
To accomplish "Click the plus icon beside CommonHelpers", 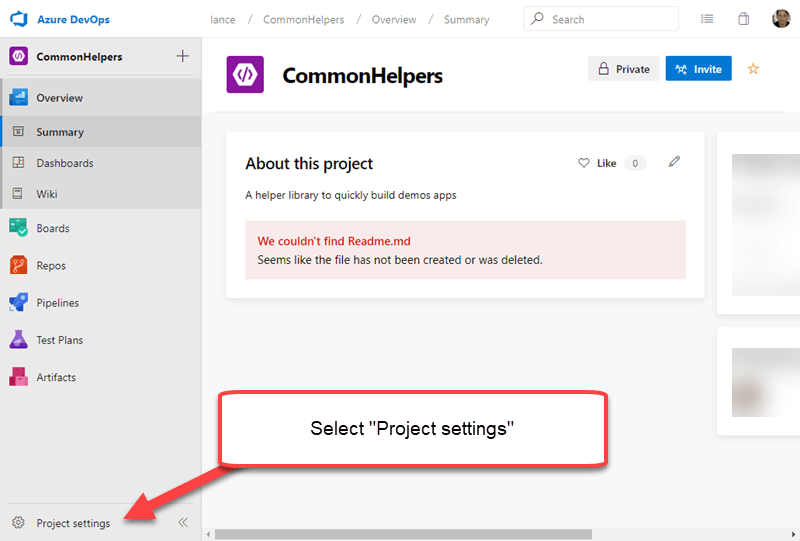I will 182,56.
